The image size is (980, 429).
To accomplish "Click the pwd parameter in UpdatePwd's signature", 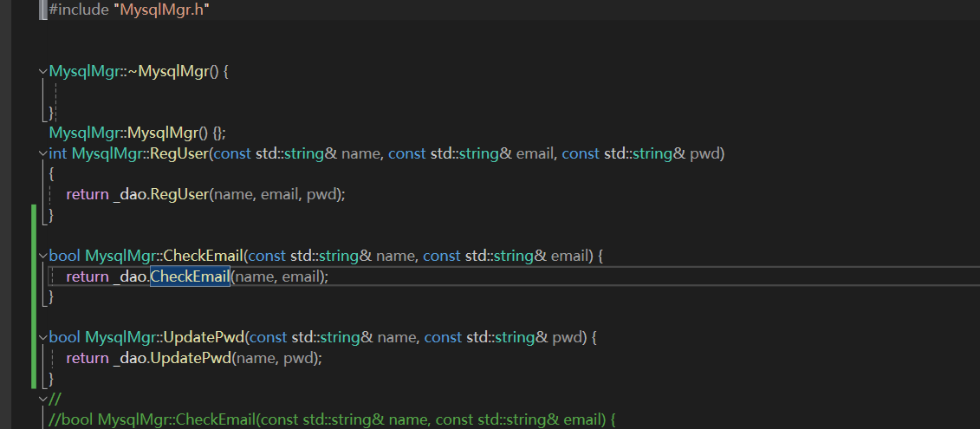I will coord(567,338).
